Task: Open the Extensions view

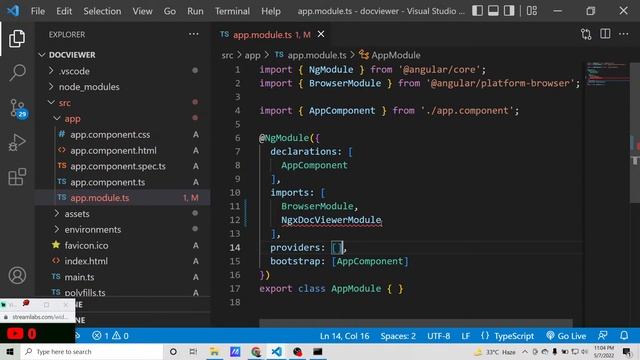Action: pos(17,177)
